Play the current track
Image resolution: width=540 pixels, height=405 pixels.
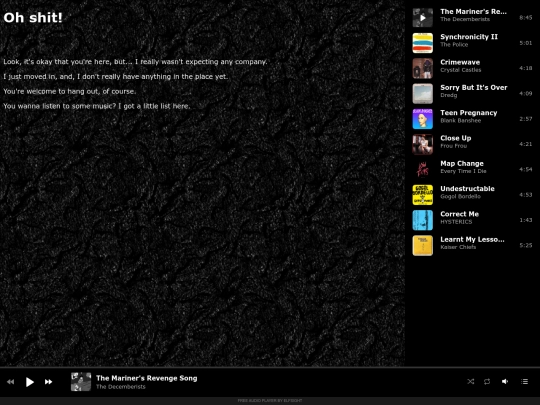(x=30, y=382)
